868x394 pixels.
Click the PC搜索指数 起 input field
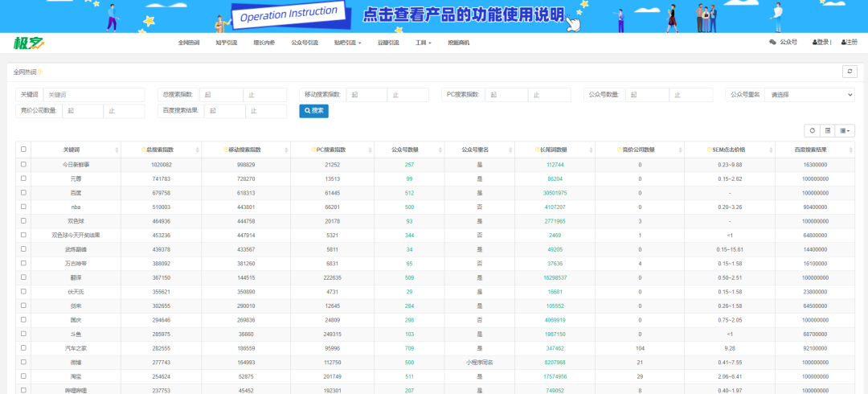click(506, 95)
